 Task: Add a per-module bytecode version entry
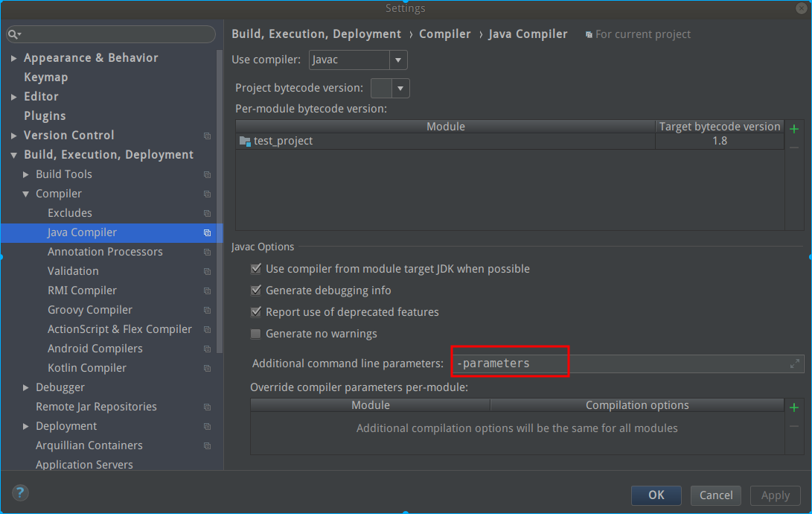coord(794,129)
